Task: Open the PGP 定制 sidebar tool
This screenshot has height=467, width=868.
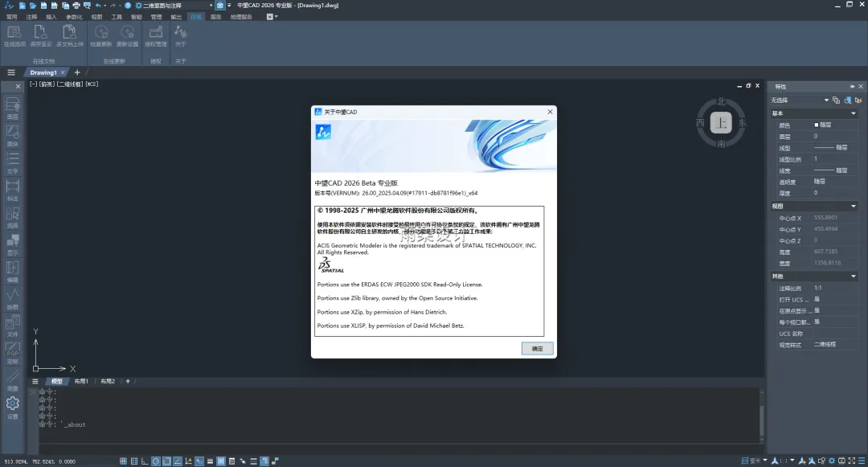Action: pyautogui.click(x=12, y=353)
